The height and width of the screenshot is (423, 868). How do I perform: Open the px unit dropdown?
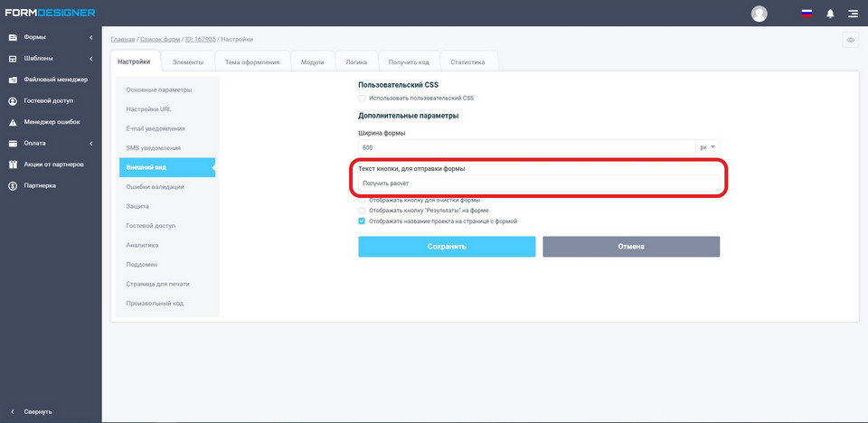pyautogui.click(x=707, y=147)
